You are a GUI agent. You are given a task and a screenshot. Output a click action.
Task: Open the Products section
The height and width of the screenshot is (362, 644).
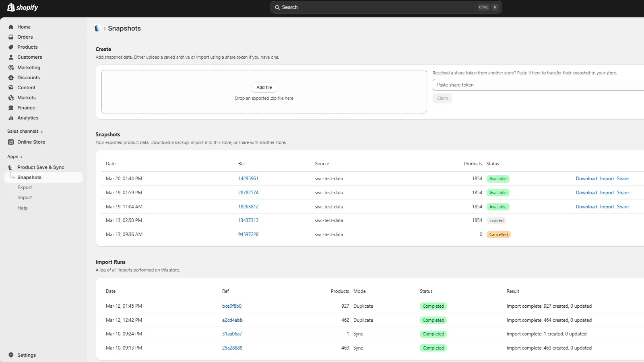(x=11, y=47)
